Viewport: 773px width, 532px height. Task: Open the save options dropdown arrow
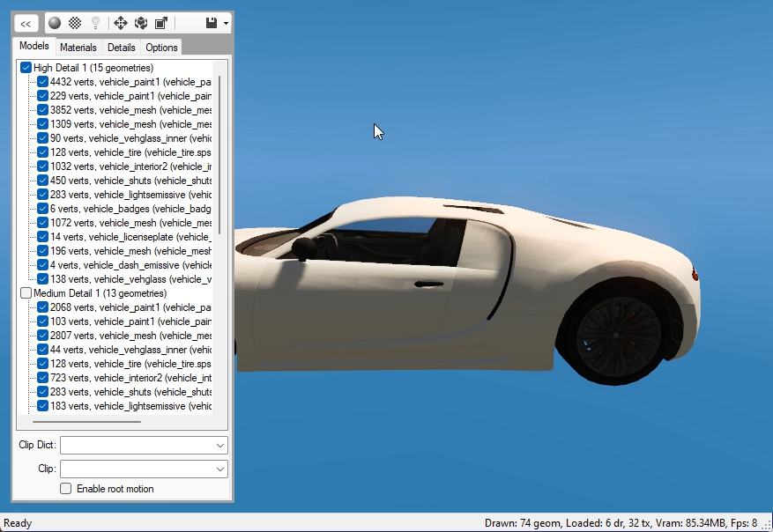[x=227, y=23]
